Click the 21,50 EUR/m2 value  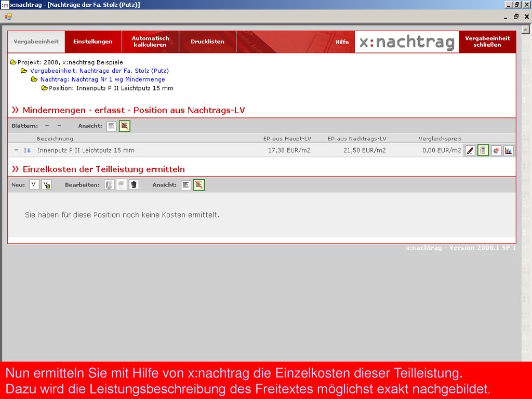tap(364, 150)
